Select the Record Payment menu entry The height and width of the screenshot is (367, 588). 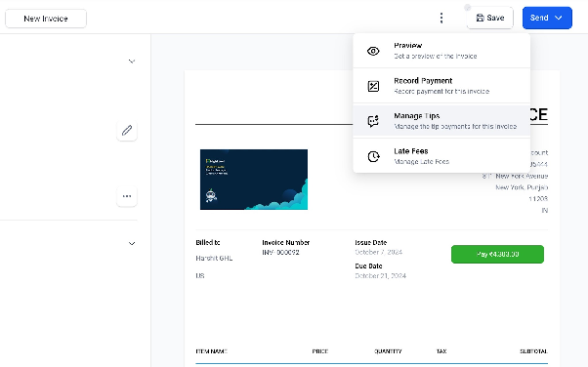[x=441, y=86]
